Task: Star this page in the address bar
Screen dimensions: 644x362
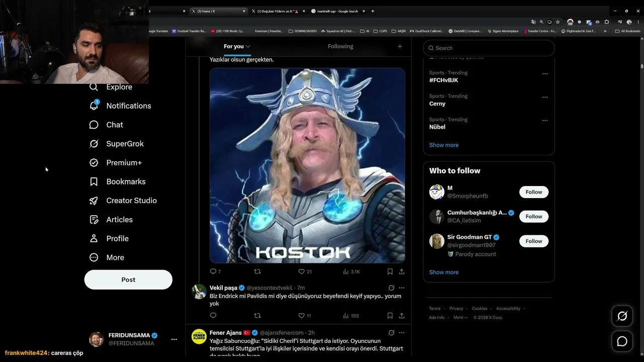Action: coord(557,22)
